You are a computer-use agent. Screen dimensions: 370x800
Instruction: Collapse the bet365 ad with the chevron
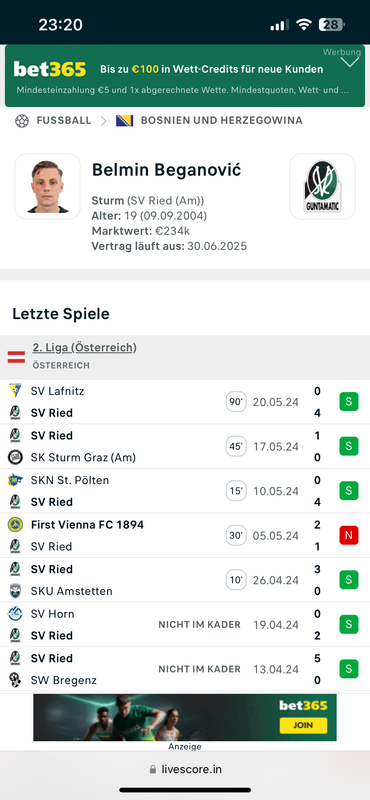(x=350, y=62)
